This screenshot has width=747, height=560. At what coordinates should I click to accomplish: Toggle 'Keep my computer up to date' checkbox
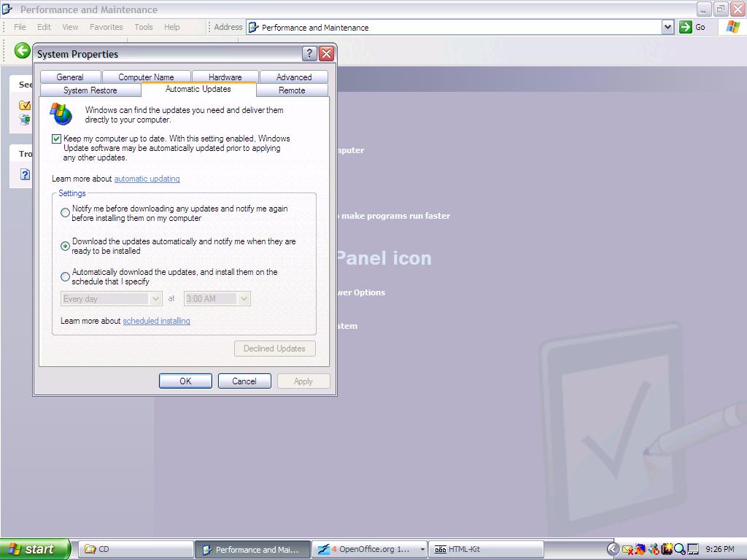click(x=56, y=139)
